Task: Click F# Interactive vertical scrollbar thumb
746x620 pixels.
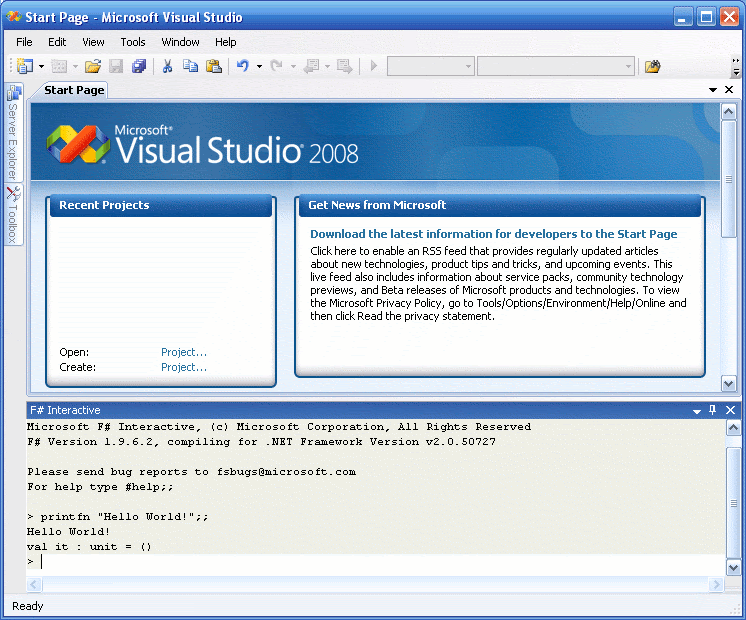Action: 733,502
